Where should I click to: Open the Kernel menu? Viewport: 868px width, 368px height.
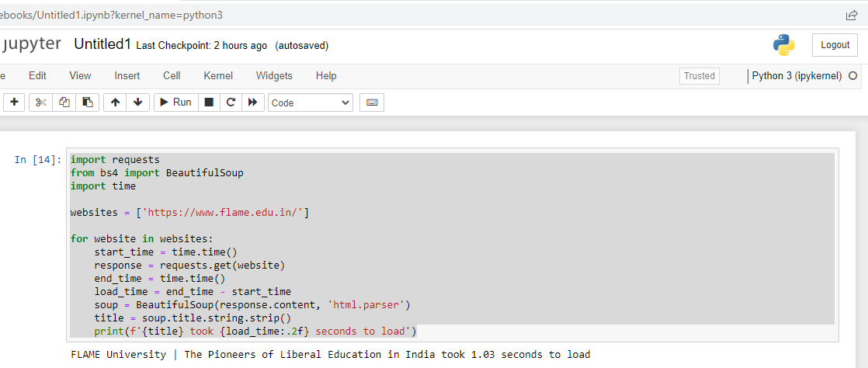point(218,75)
